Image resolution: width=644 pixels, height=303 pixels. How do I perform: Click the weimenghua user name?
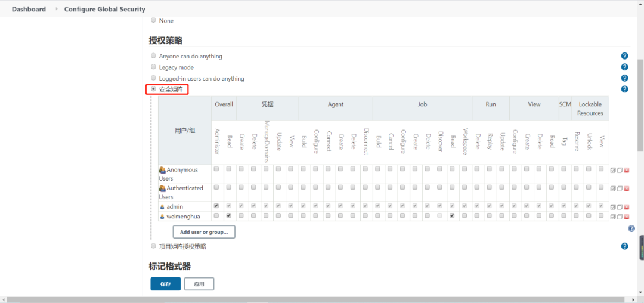pyautogui.click(x=183, y=216)
